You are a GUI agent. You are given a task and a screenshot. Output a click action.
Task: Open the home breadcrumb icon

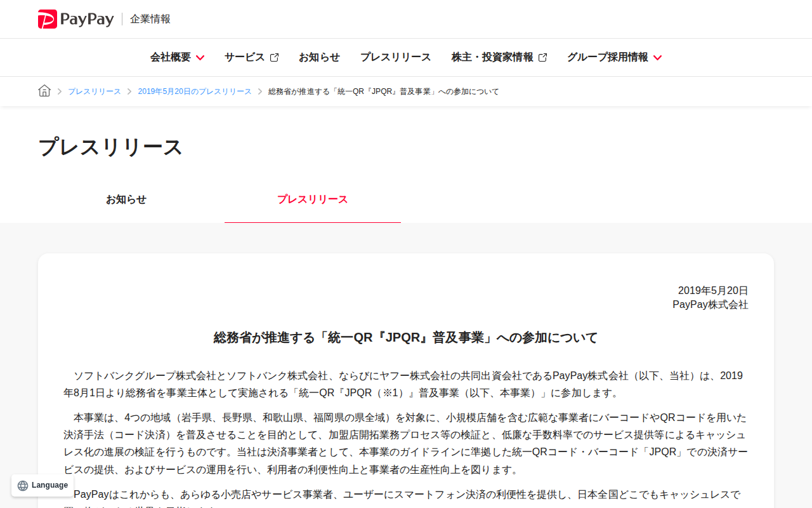(44, 91)
